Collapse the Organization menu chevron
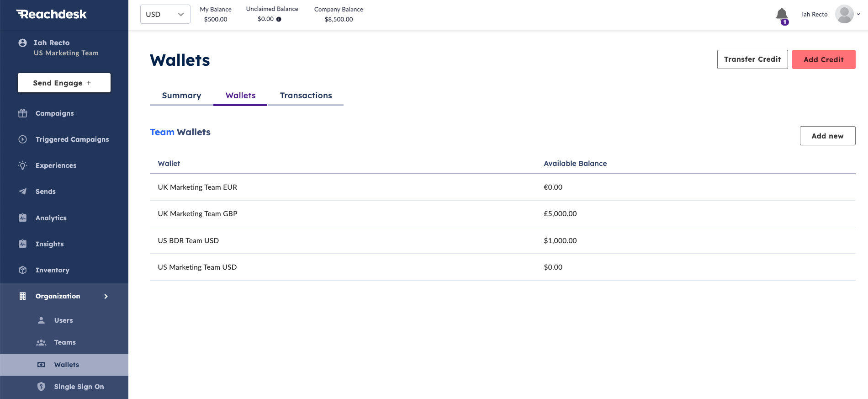Viewport: 868px width, 399px height. (x=106, y=296)
